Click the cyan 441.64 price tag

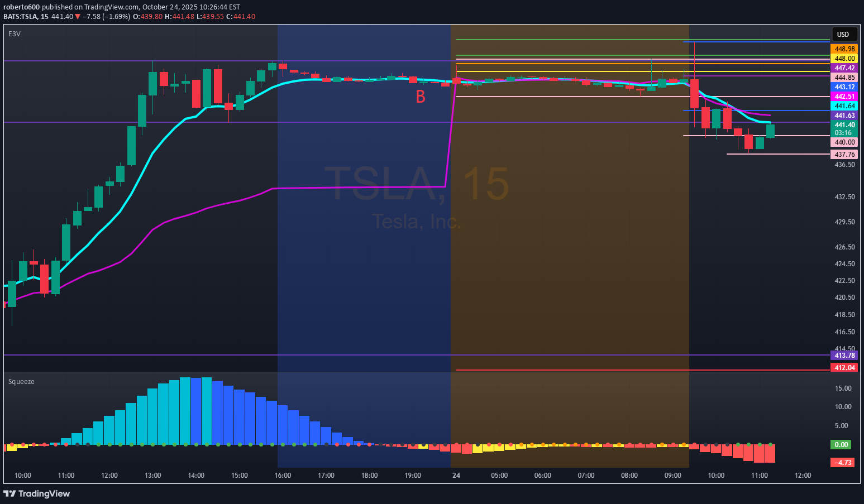click(x=844, y=106)
